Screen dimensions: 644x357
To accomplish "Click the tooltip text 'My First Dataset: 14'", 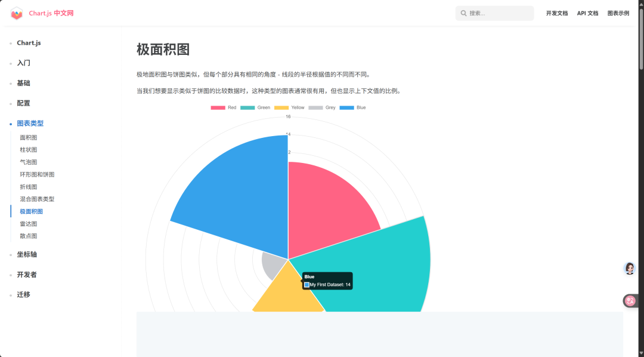I will [x=330, y=285].
